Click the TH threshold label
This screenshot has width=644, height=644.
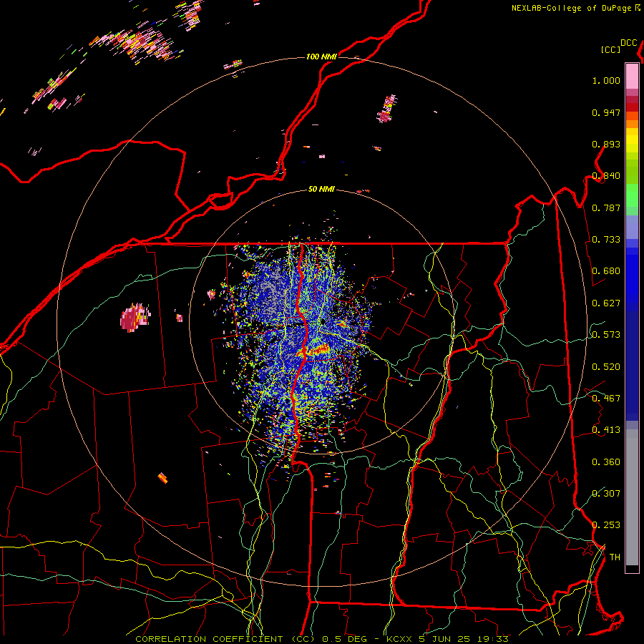point(615,557)
